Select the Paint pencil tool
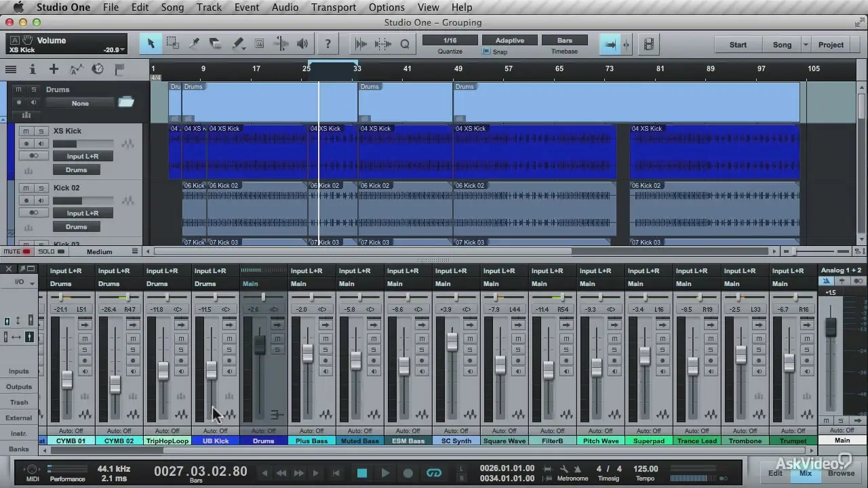 [x=237, y=44]
